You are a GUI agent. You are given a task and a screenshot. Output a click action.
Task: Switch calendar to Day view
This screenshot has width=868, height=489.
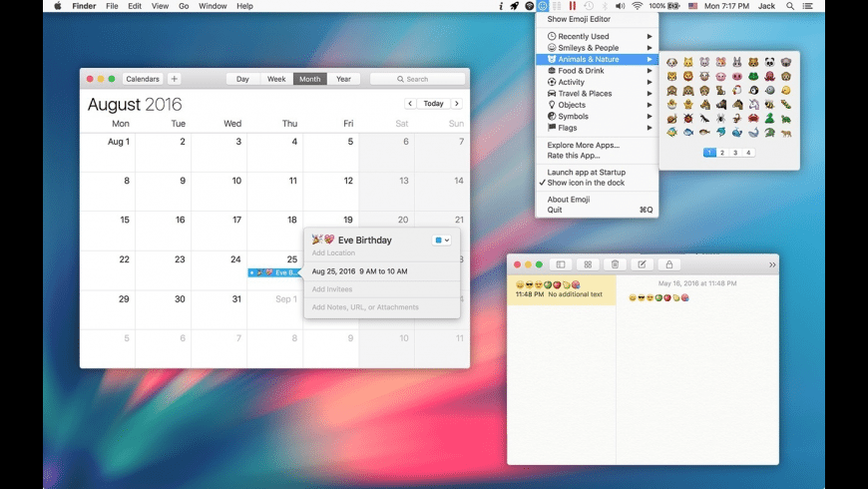pyautogui.click(x=242, y=79)
